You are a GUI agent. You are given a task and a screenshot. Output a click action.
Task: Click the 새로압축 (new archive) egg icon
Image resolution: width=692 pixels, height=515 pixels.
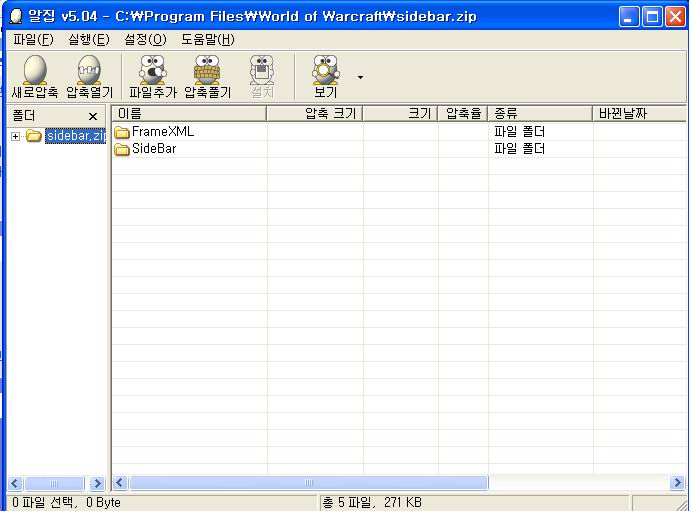[34, 70]
